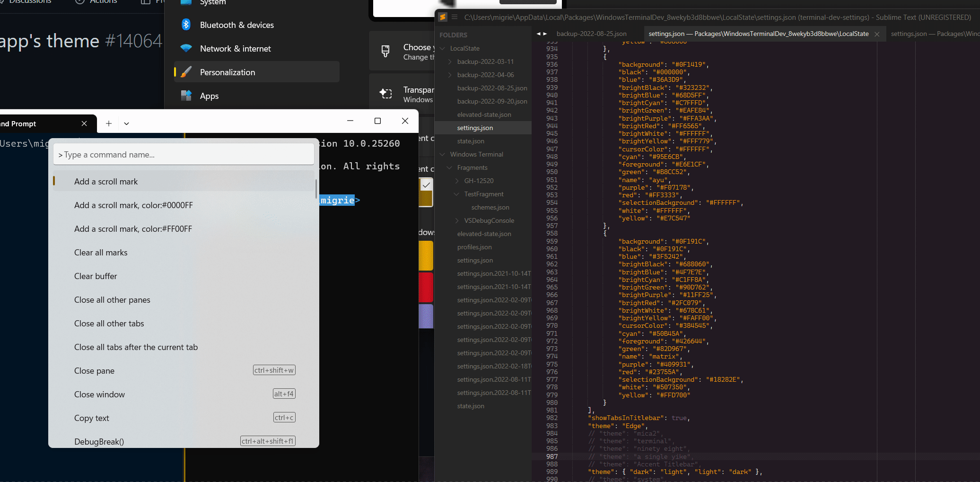Open schemes.json under TestFragment

coord(490,207)
